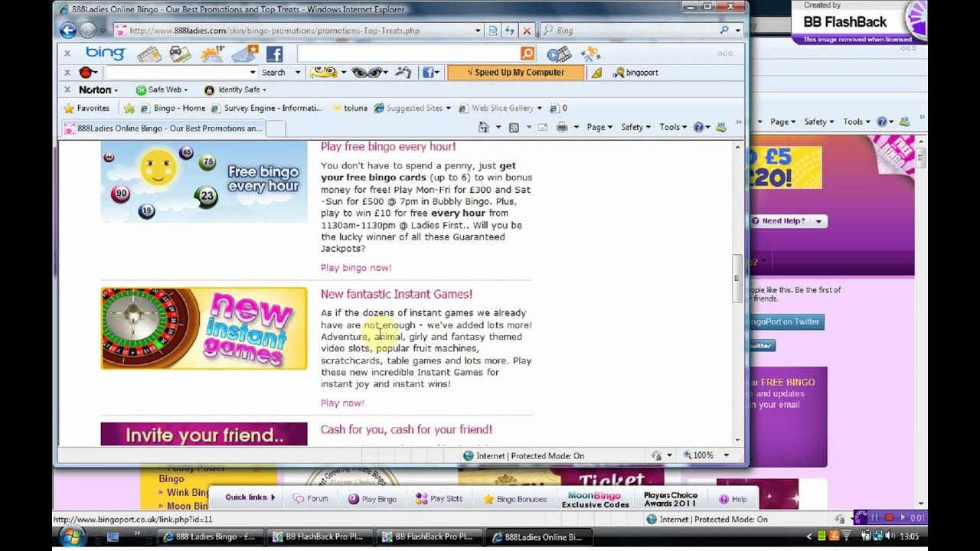This screenshot has height=551, width=980.
Task: Open the Bing toolbar weather icon
Action: click(212, 54)
